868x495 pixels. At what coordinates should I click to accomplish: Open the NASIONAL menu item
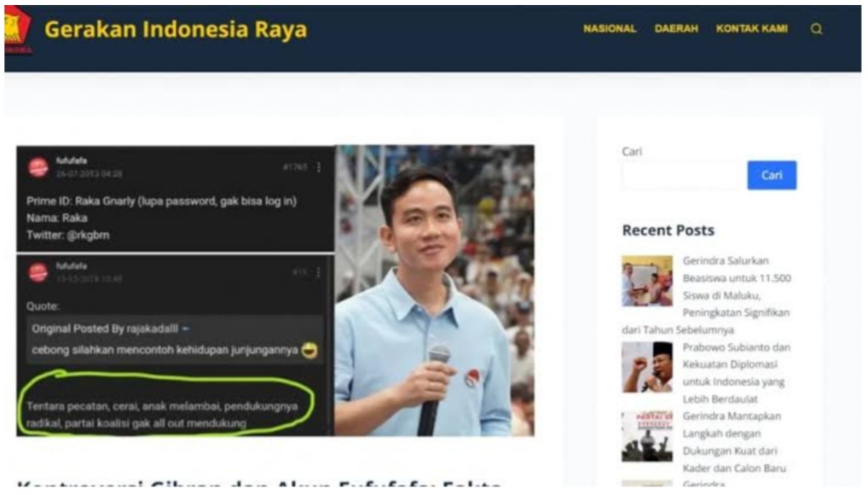pos(610,28)
